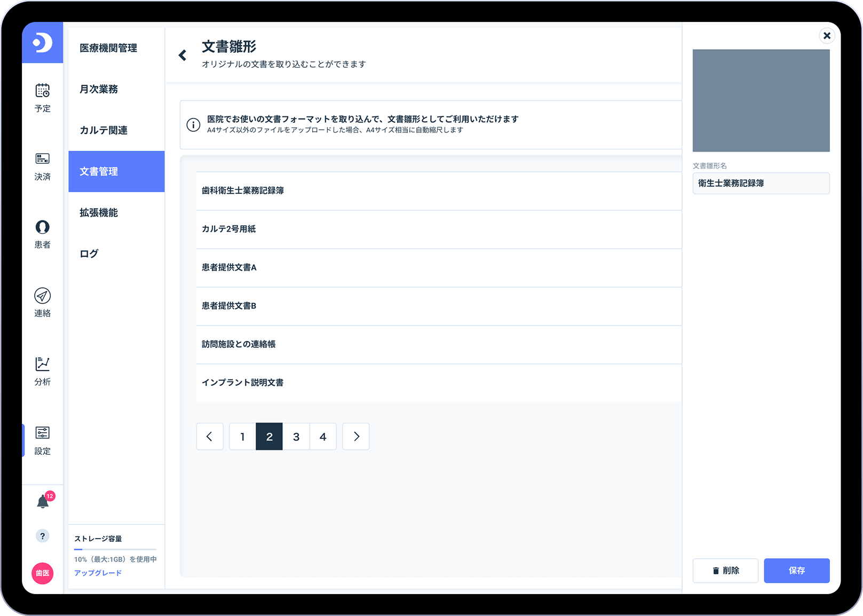This screenshot has width=863, height=616.
Task: Click the back arrow beside 文書雛形
Action: (x=183, y=55)
